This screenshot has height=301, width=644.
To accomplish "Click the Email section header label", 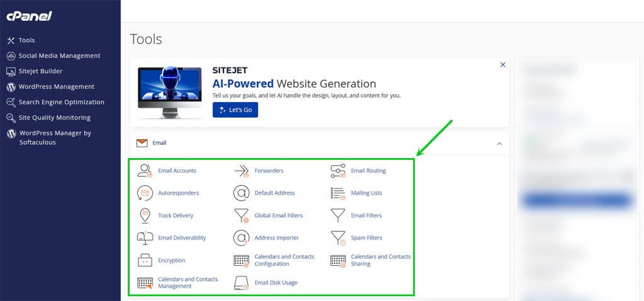I will (x=159, y=143).
